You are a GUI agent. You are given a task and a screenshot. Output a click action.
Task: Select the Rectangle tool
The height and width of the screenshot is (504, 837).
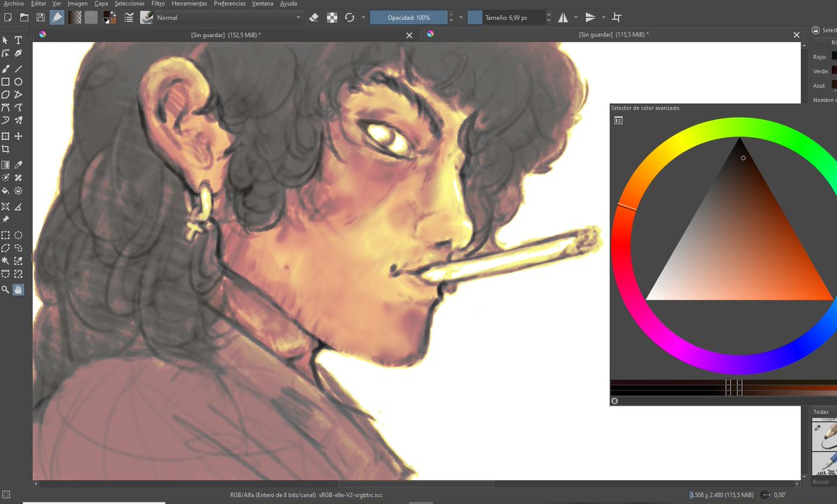tap(6, 82)
